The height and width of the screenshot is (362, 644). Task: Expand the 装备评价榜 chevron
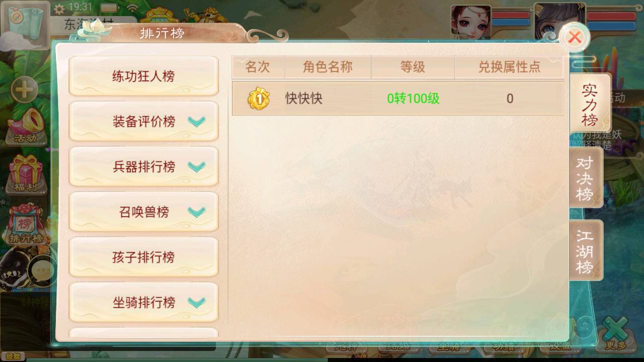pos(197,122)
